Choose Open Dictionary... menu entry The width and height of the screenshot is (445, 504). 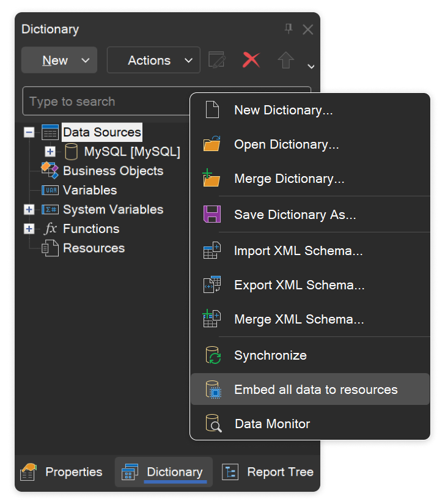tap(310, 144)
